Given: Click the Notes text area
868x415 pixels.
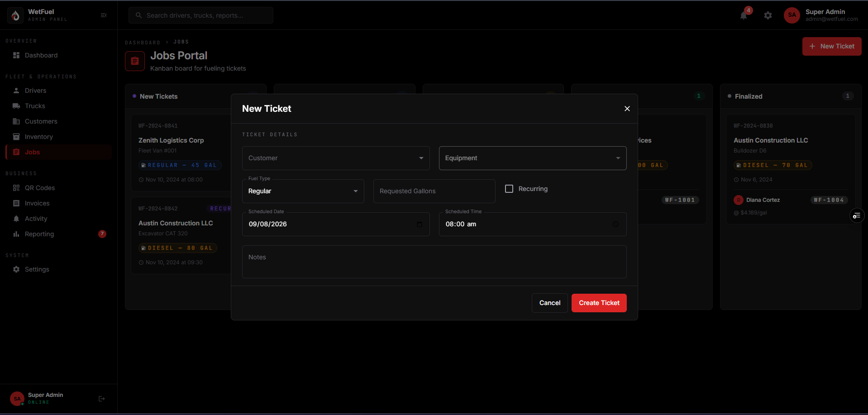Looking at the screenshot, I should [x=434, y=262].
